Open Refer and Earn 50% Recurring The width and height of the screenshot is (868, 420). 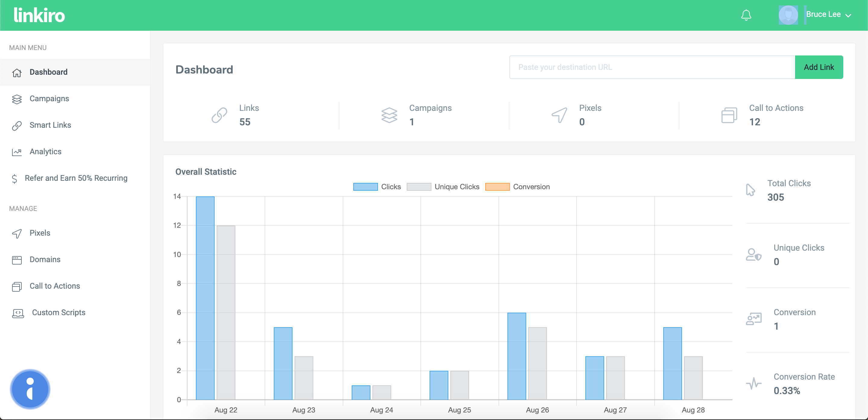tap(76, 178)
